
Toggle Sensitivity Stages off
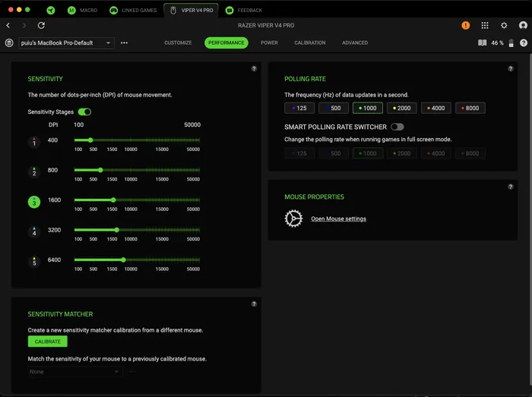coord(84,112)
